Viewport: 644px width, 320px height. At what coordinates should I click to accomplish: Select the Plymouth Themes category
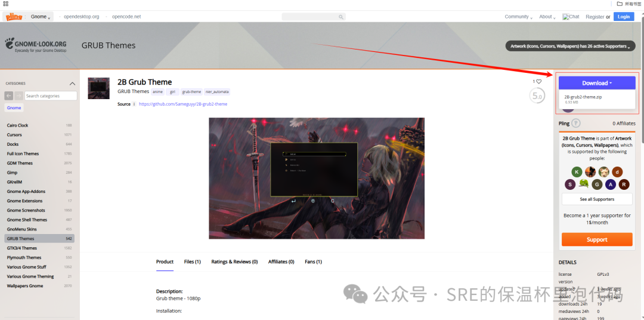(39, 257)
